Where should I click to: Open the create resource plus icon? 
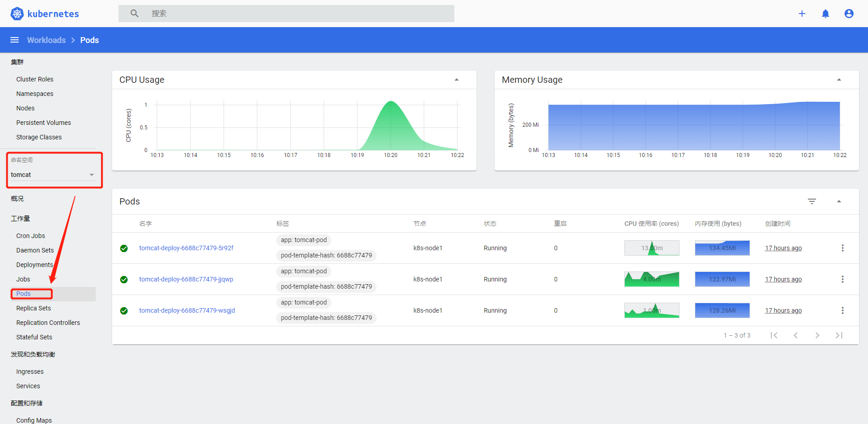point(802,14)
